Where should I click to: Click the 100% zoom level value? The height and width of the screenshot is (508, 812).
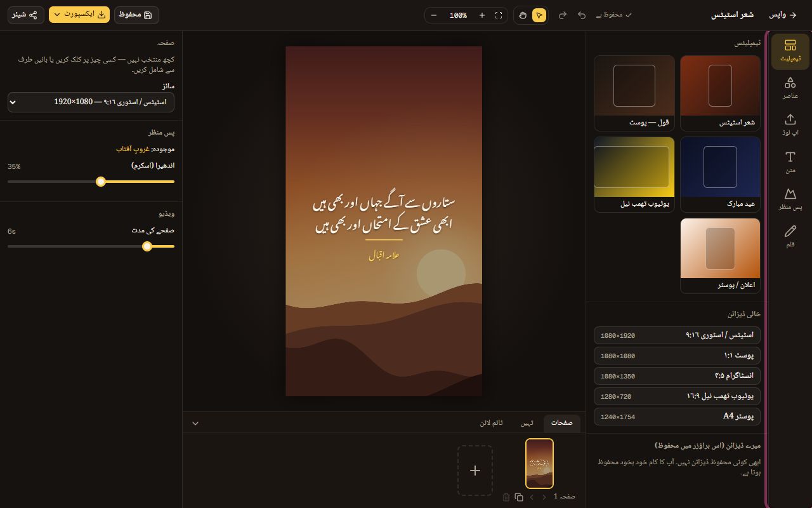458,15
